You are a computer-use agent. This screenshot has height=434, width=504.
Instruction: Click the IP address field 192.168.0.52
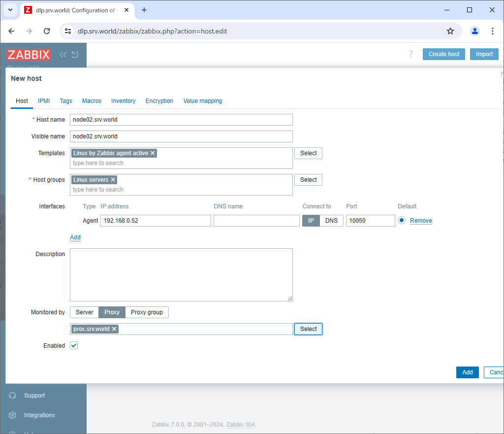156,221
